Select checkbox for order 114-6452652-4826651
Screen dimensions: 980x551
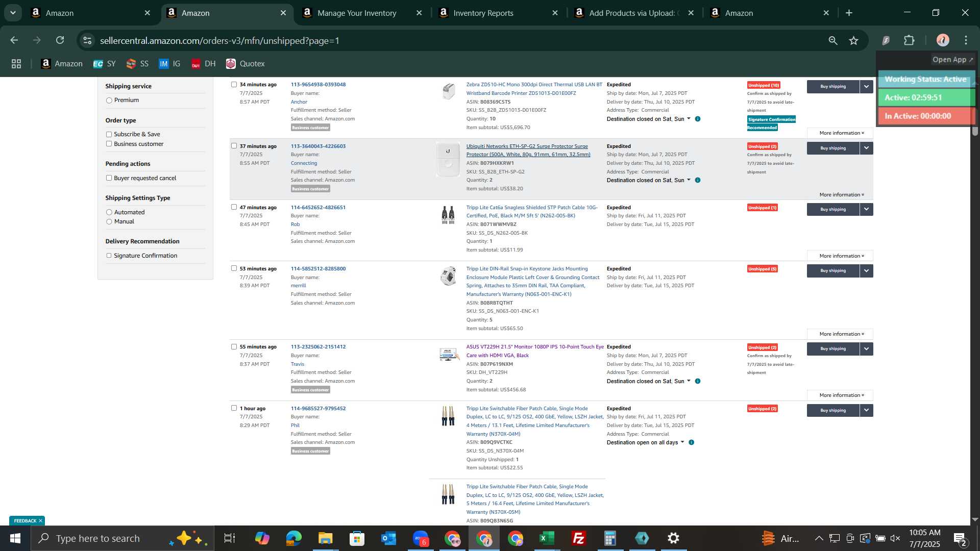(234, 207)
